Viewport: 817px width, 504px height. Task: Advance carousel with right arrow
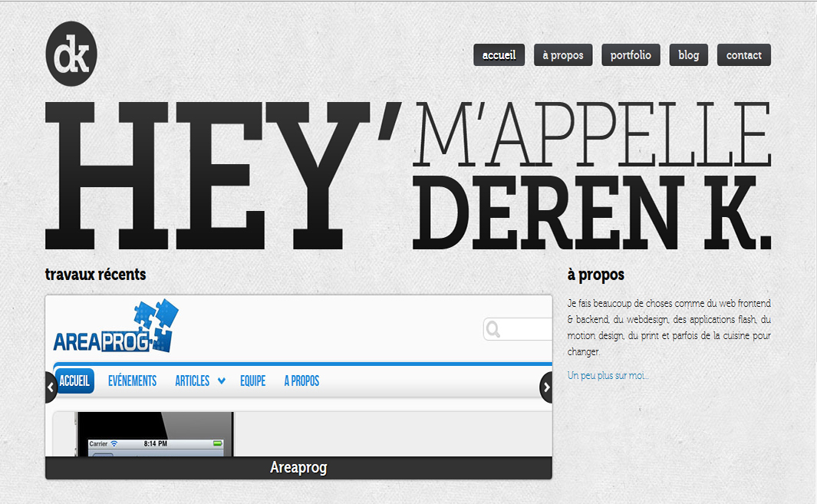546,387
